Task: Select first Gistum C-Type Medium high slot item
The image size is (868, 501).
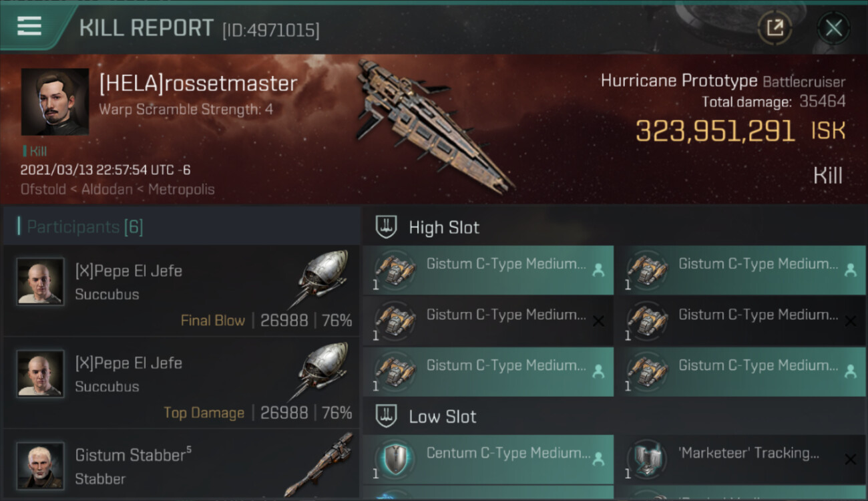Action: [x=488, y=270]
